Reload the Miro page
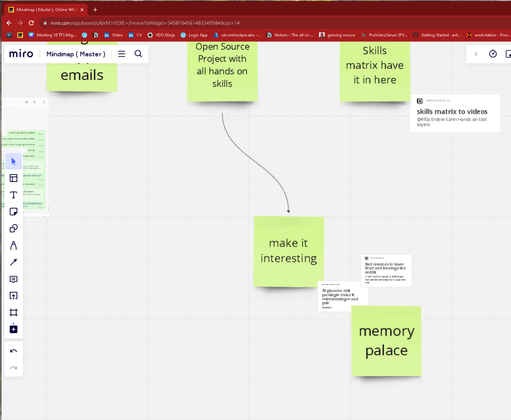Viewport: 511px width, 420px height. point(31,23)
